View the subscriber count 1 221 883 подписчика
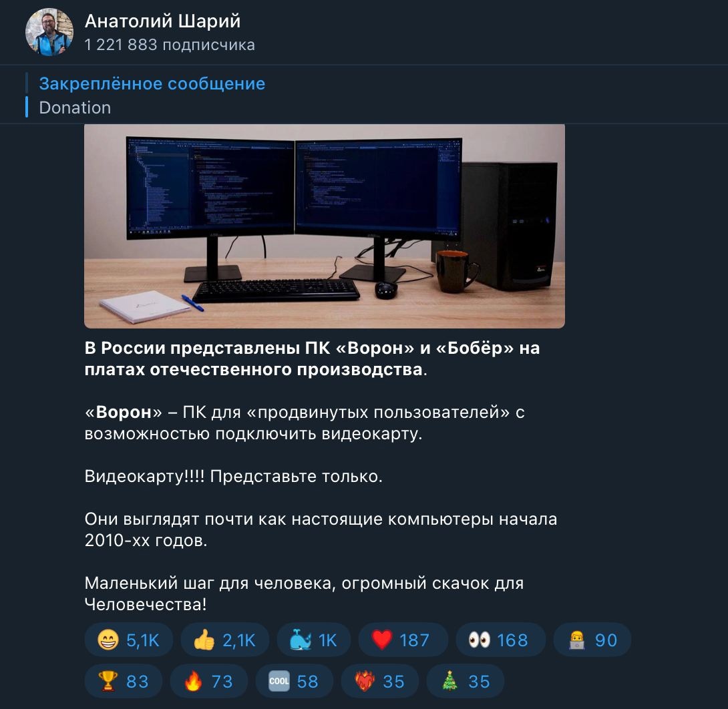Screen dimensions: 728x709 coord(170,45)
